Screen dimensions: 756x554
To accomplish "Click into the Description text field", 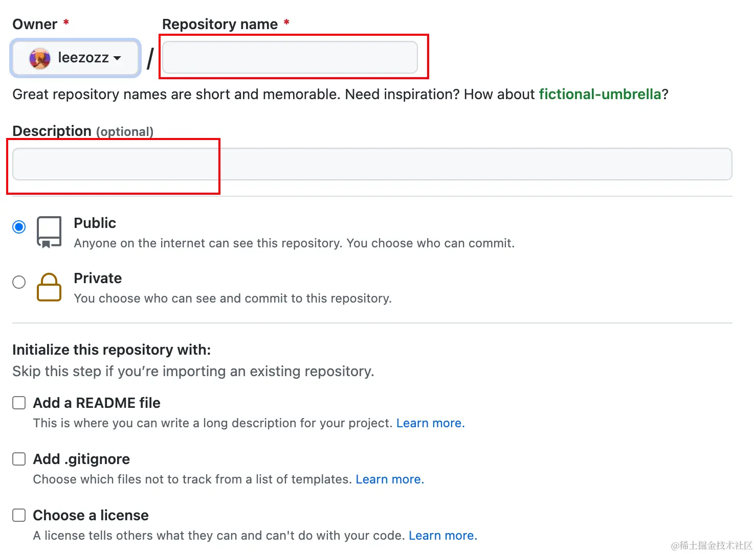I will [372, 164].
